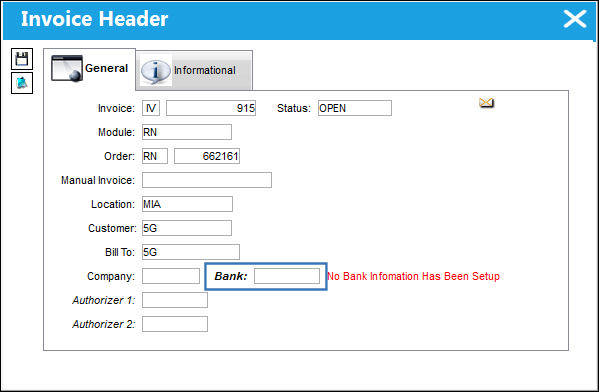This screenshot has width=599, height=392.
Task: Click the 'Authorizer 1:' label
Action: point(104,300)
